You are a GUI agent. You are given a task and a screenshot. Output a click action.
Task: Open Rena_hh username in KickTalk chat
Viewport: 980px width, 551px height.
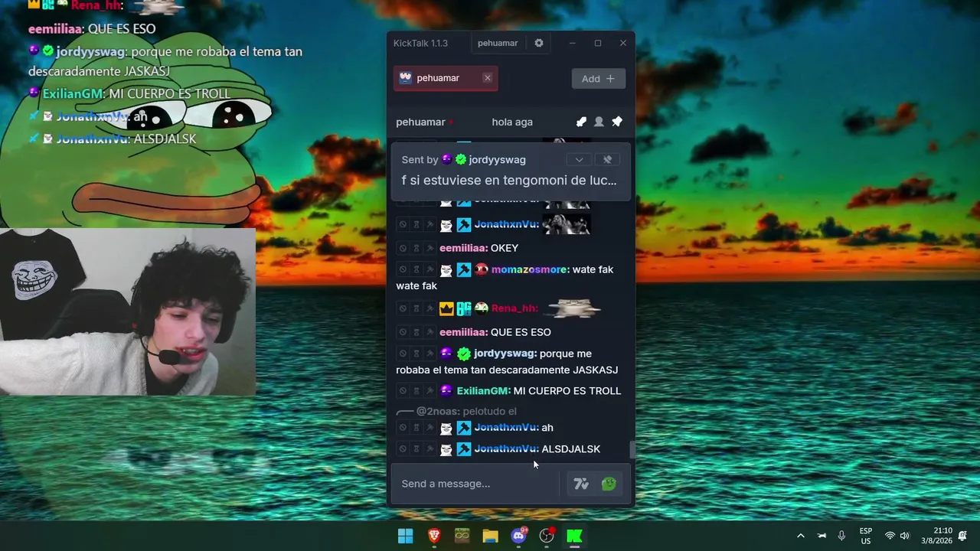(x=514, y=308)
